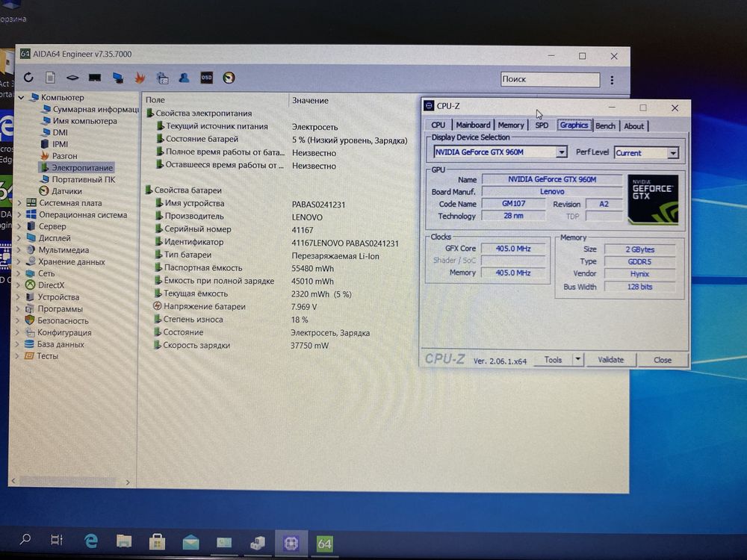Image resolution: width=747 pixels, height=560 pixels.
Task: Open the Display Device Selection dropdown
Action: 562,152
